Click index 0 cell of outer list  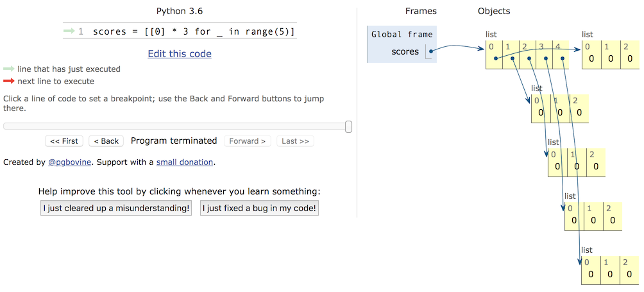tap(494, 55)
